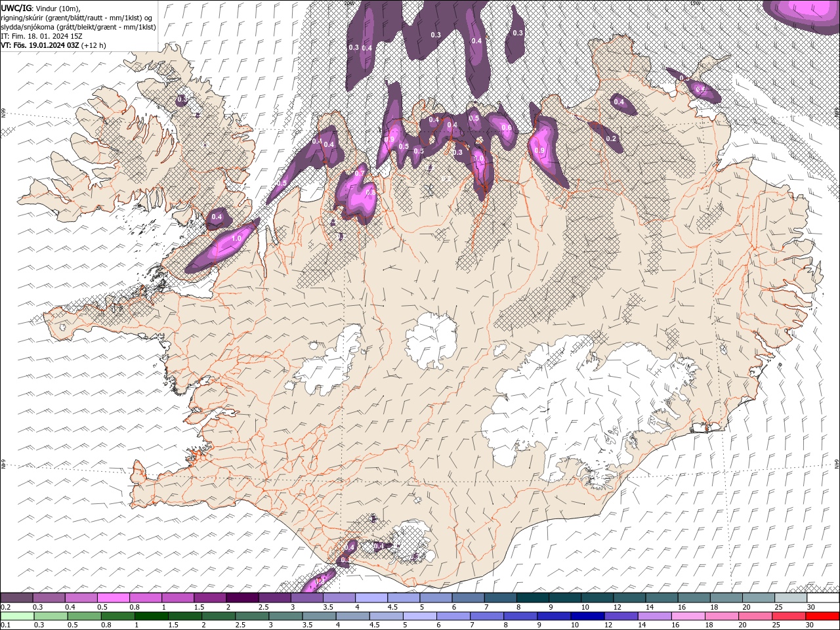Select the deep blue 10 swatch, lower legend row
This screenshot has width=840, height=630.
point(587,616)
